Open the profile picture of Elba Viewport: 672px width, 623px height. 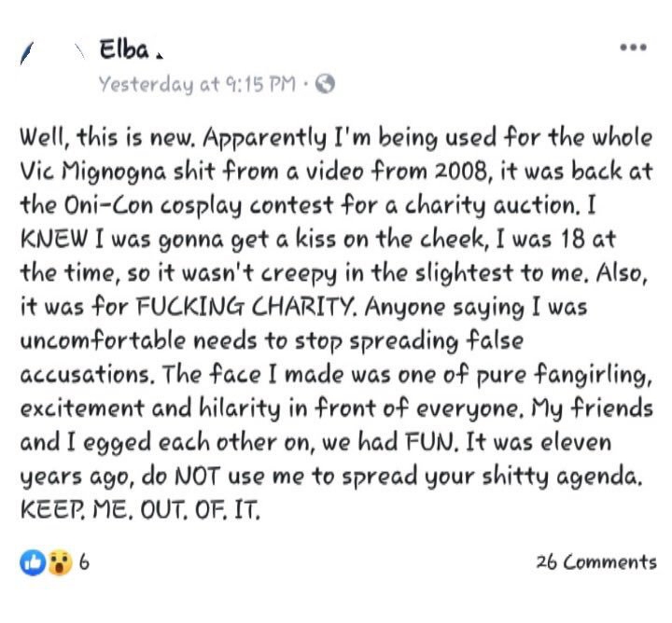click(x=52, y=53)
